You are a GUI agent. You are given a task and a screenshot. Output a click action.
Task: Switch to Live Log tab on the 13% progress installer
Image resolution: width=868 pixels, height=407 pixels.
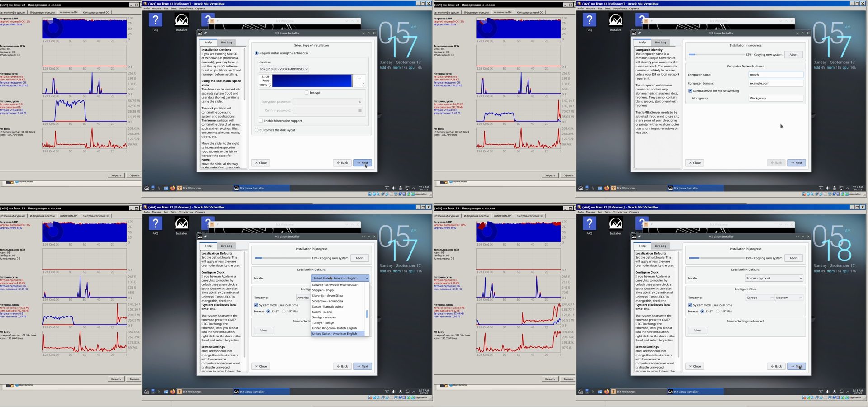(x=226, y=246)
